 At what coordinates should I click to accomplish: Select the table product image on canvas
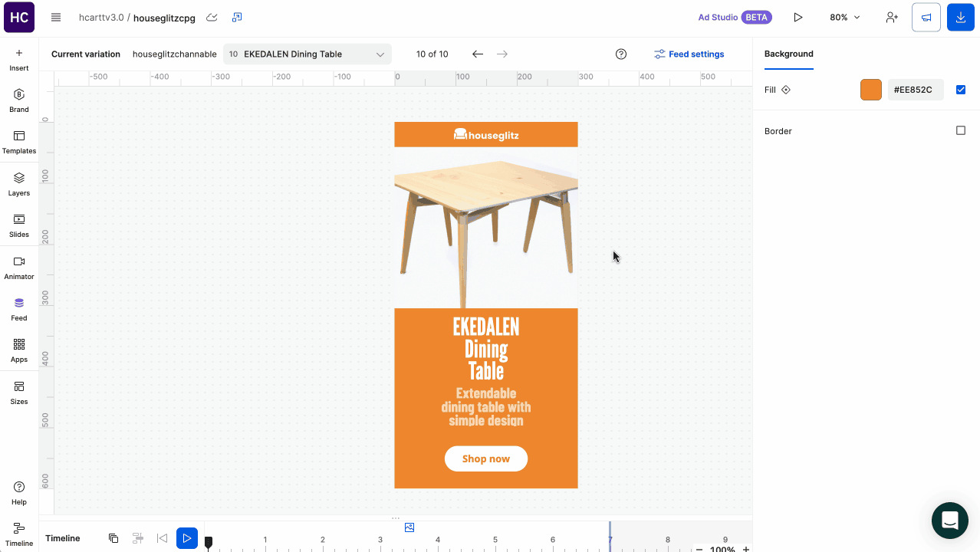tap(486, 228)
